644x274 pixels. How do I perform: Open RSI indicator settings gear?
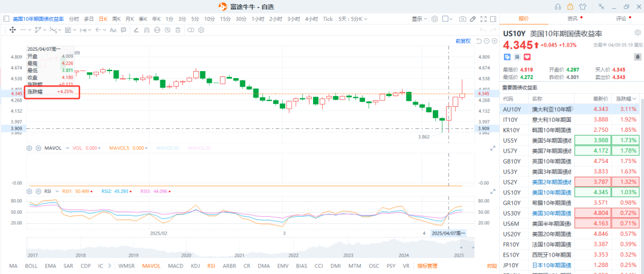pos(30,191)
